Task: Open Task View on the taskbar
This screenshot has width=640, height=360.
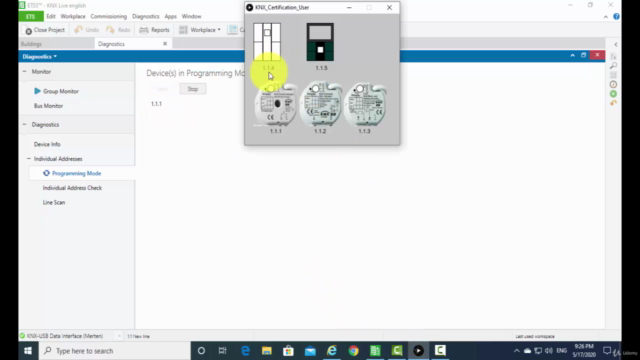Action: tap(222, 351)
